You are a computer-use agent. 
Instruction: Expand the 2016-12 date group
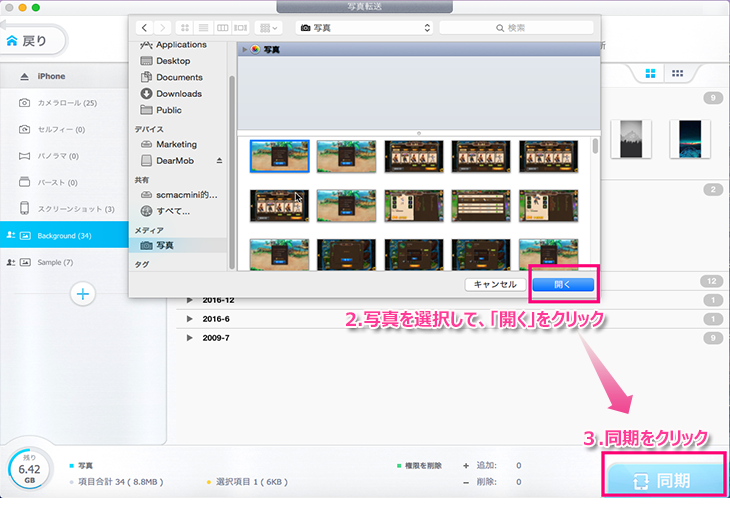[189, 300]
